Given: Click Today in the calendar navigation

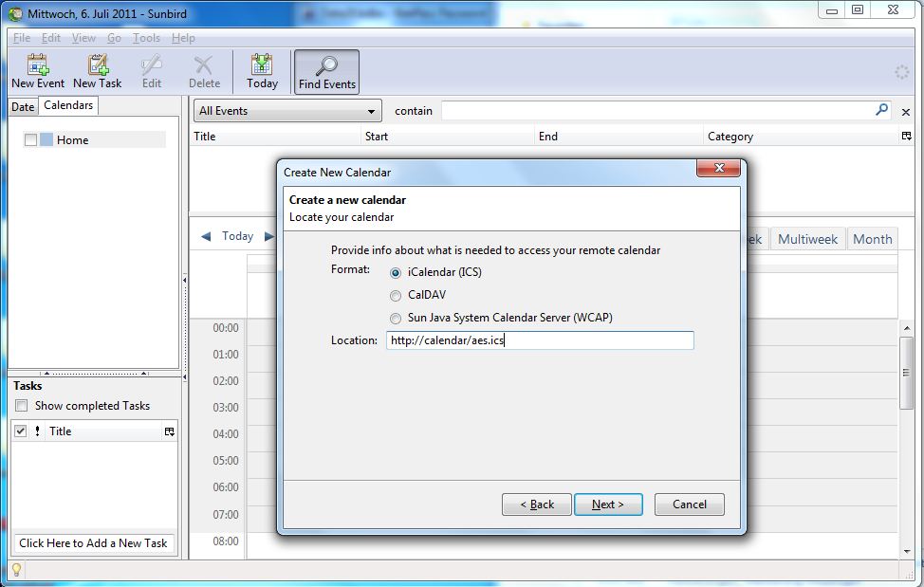Looking at the screenshot, I should pyautogui.click(x=237, y=236).
